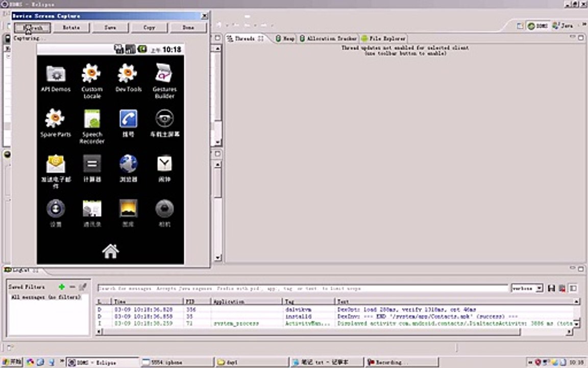Click the LogCat horizontal scrollbar
The image size is (588, 368).
click(x=311, y=332)
